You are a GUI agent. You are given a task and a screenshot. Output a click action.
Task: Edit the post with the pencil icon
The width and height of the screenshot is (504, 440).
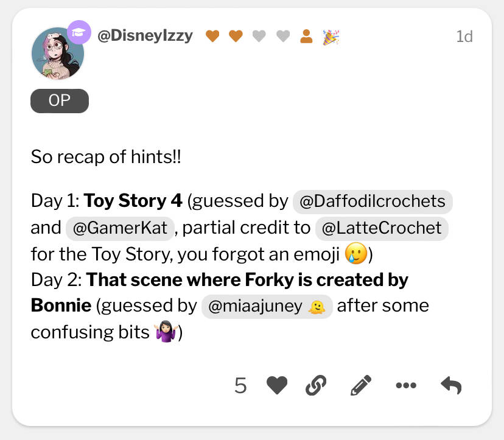point(361,385)
